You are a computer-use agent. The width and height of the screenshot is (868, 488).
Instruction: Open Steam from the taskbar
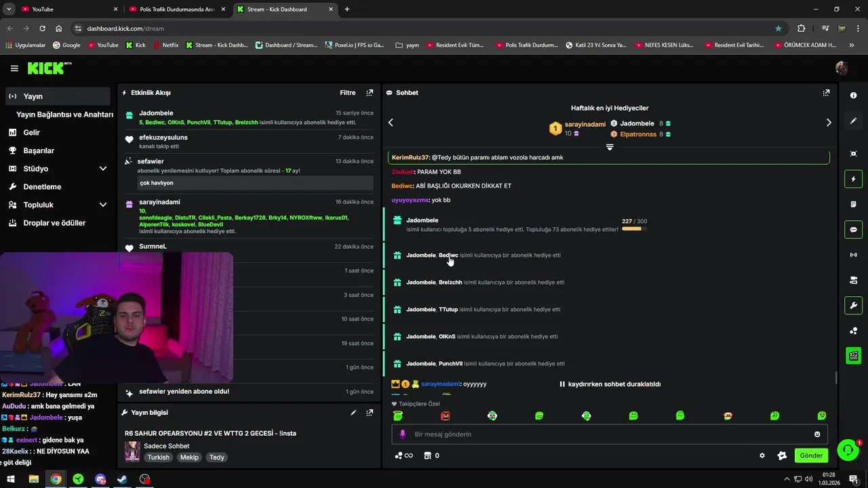122,479
